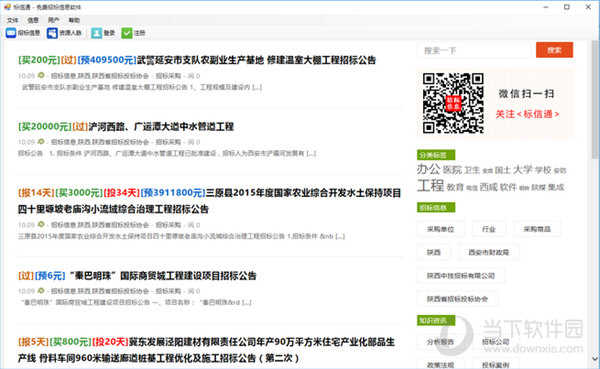Click the 西安市财政局 filter button
The image size is (600, 369).
489,252
